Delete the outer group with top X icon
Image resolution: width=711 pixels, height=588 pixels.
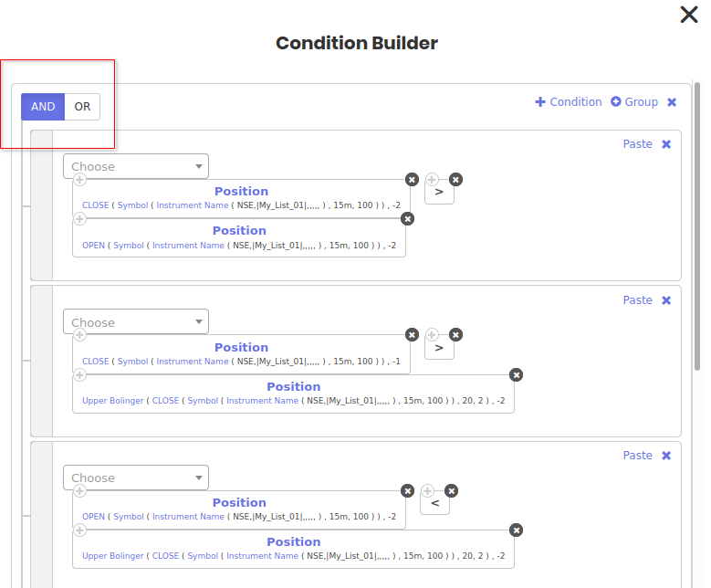click(x=672, y=102)
